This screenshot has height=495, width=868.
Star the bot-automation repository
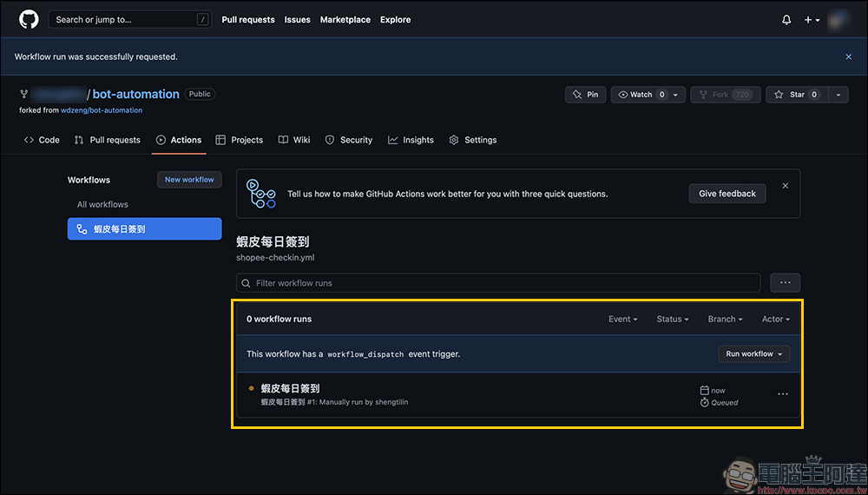click(x=792, y=95)
